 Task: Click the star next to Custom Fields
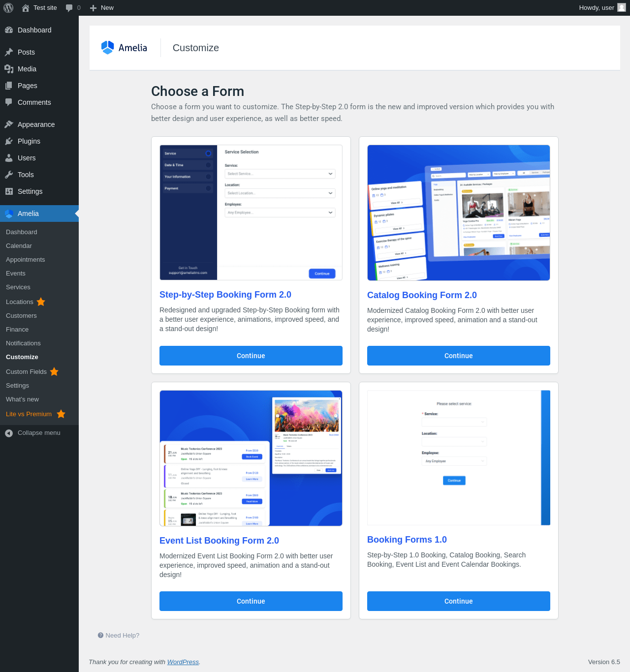pos(54,371)
